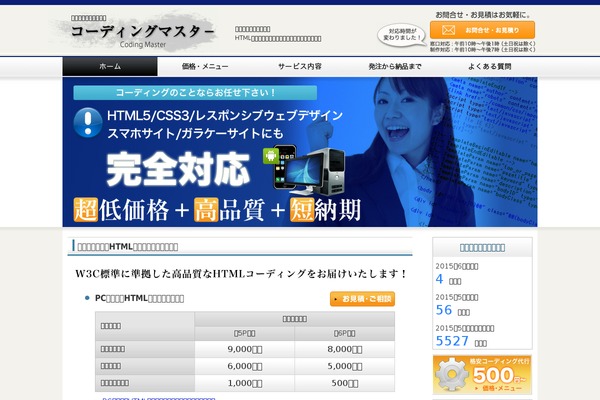Click the 1,000 price cell
This screenshot has height=400, width=600.
pyautogui.click(x=245, y=383)
